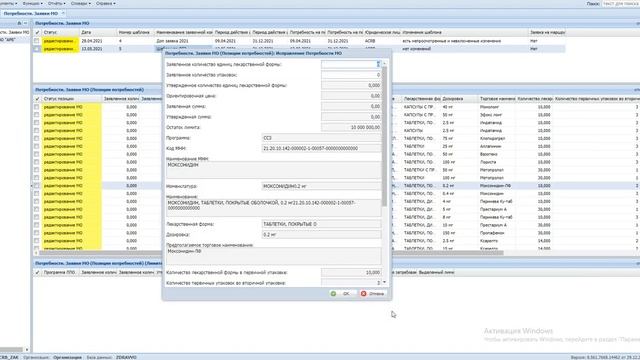640x360 pixels.
Task: Tick checkbox in the Эфокс лонг position row
Action: coord(37,115)
